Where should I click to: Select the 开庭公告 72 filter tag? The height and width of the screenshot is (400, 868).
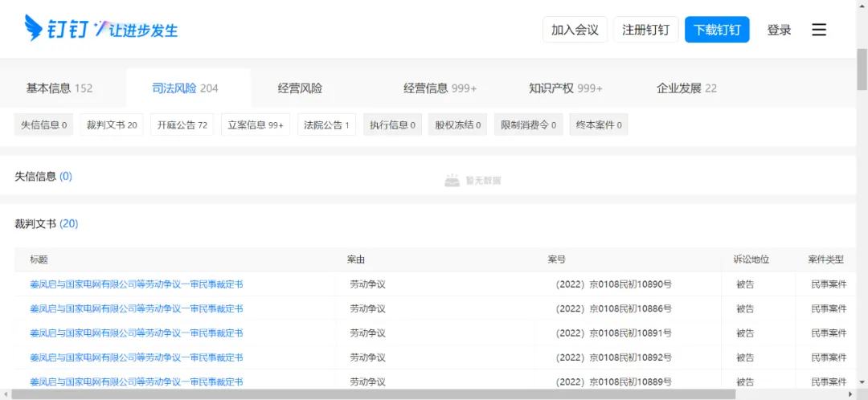182,124
